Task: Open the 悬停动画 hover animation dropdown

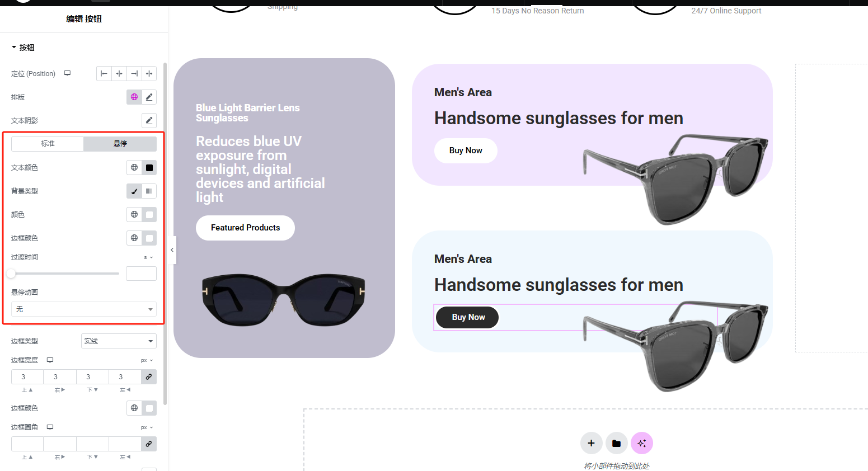Action: pos(84,309)
